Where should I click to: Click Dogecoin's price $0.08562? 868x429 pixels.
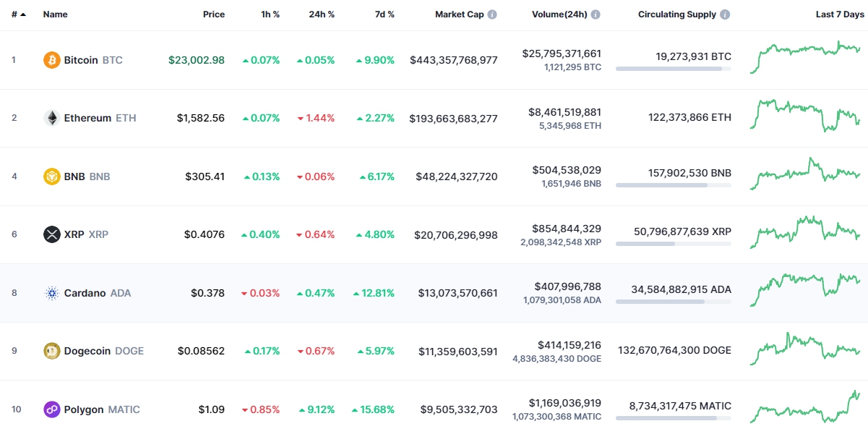[x=202, y=351]
